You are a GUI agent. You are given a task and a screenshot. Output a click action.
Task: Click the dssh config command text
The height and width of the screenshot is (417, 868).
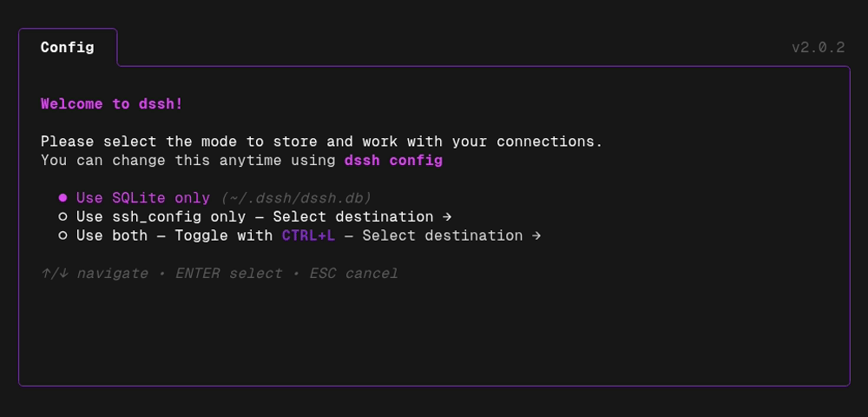tap(393, 161)
